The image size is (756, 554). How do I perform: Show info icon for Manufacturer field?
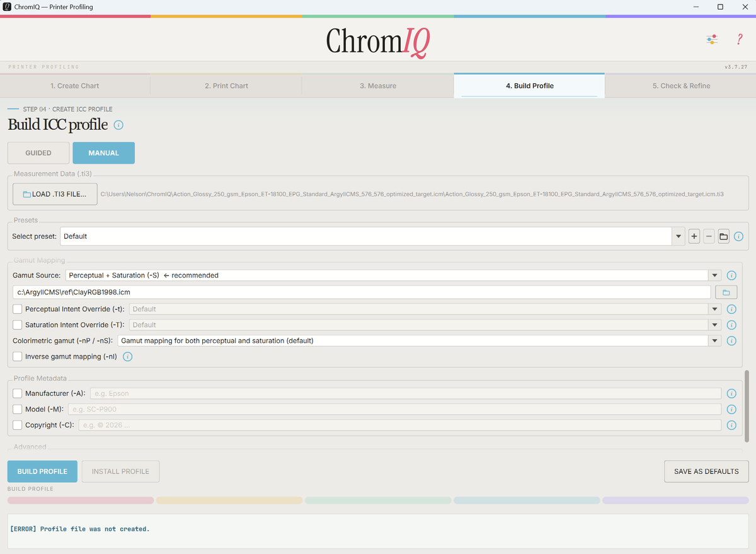pyautogui.click(x=731, y=393)
